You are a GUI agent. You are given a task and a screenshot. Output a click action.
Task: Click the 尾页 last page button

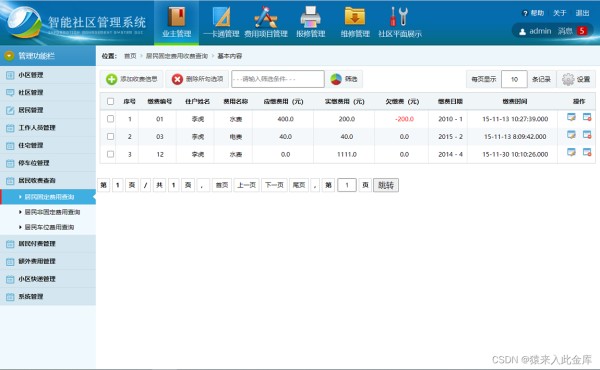click(299, 185)
